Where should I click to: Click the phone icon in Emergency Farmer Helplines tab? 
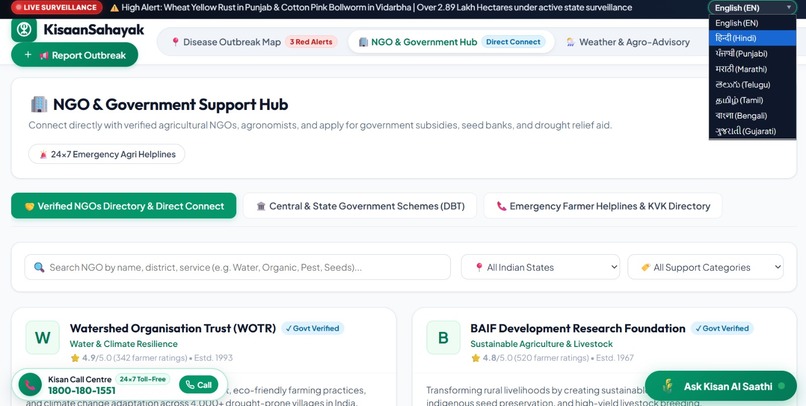pyautogui.click(x=501, y=207)
